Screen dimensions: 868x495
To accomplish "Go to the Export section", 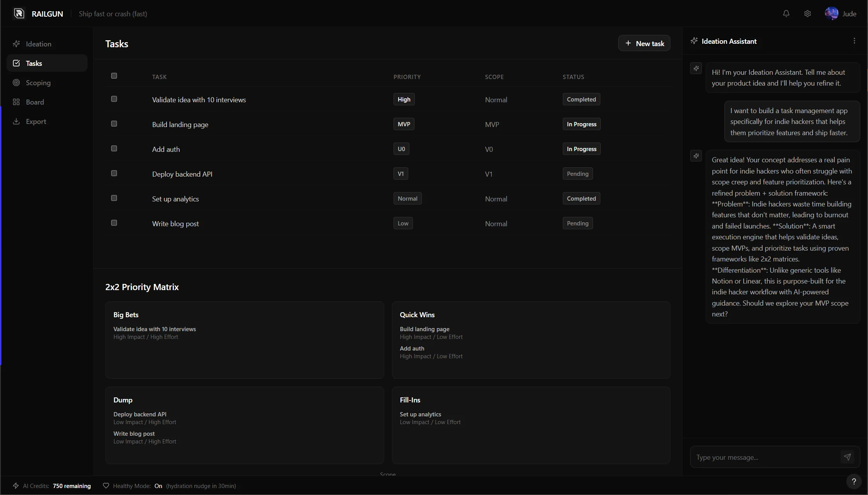I will point(36,122).
